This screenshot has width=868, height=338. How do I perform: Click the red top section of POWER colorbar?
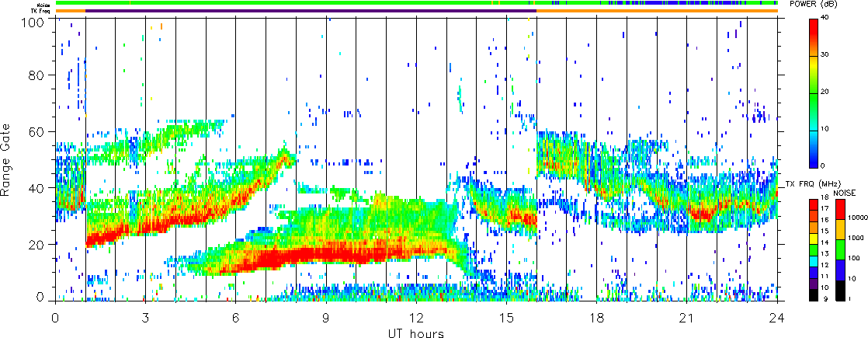pyautogui.click(x=815, y=37)
